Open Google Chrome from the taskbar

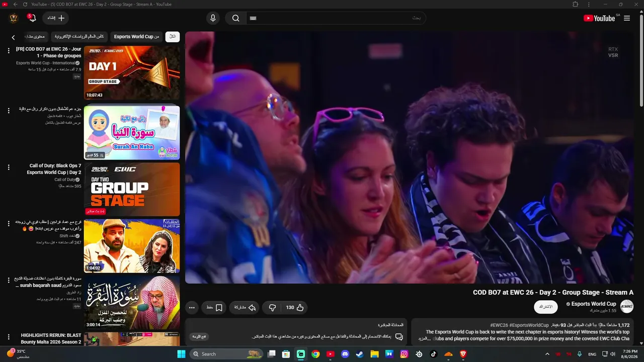click(x=315, y=354)
